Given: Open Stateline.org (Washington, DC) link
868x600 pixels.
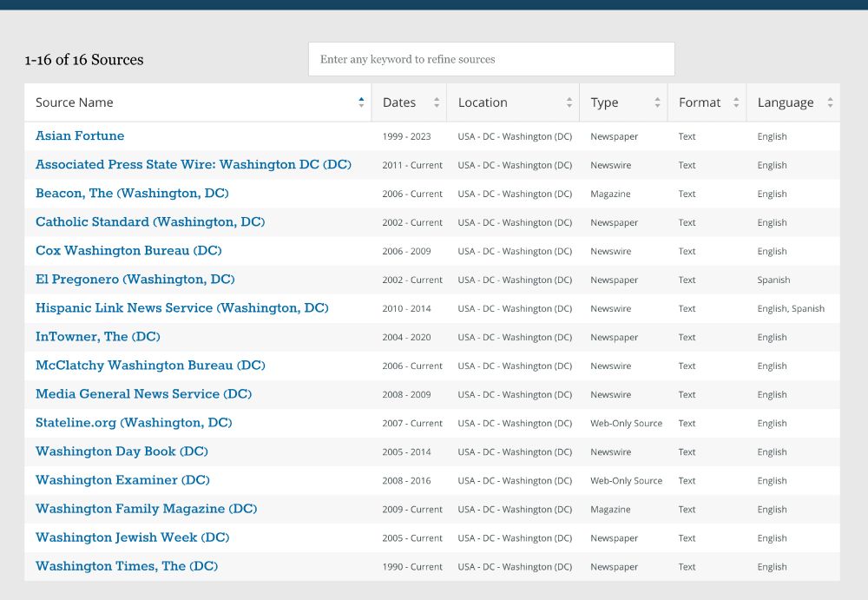Looking at the screenshot, I should [134, 423].
